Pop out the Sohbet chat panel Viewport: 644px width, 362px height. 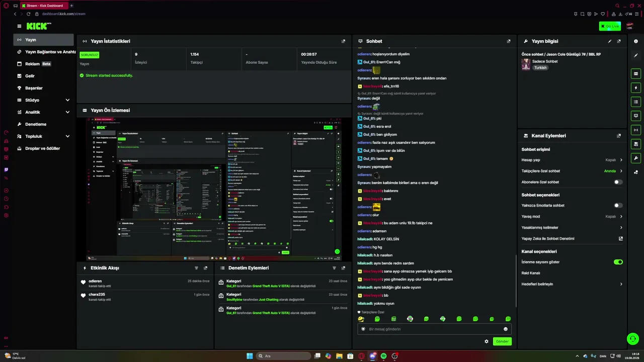click(509, 41)
